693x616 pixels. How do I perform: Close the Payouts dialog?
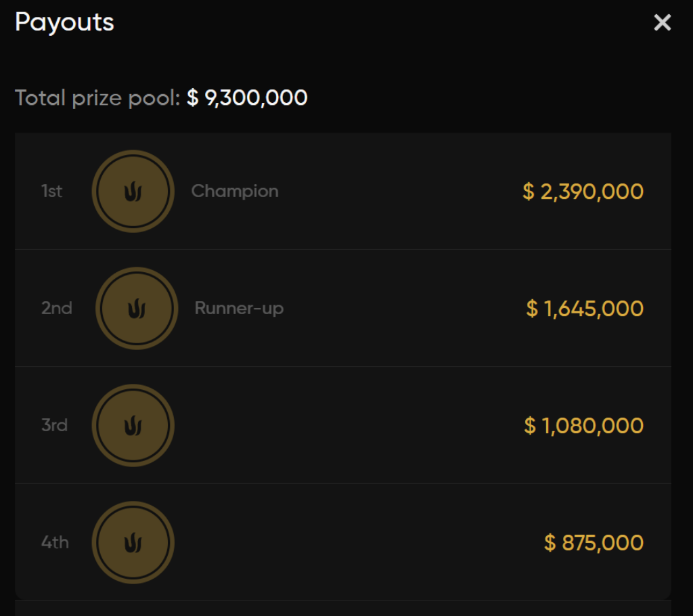tap(662, 23)
